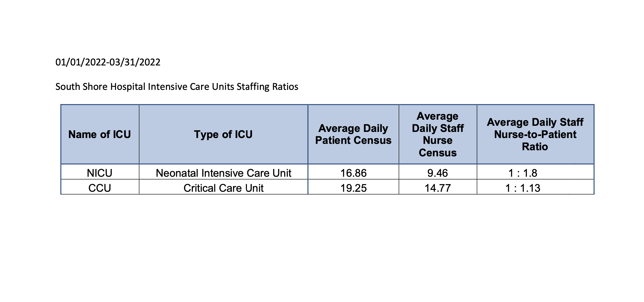Click the NICU name cell
The image size is (644, 302).
pyautogui.click(x=100, y=173)
